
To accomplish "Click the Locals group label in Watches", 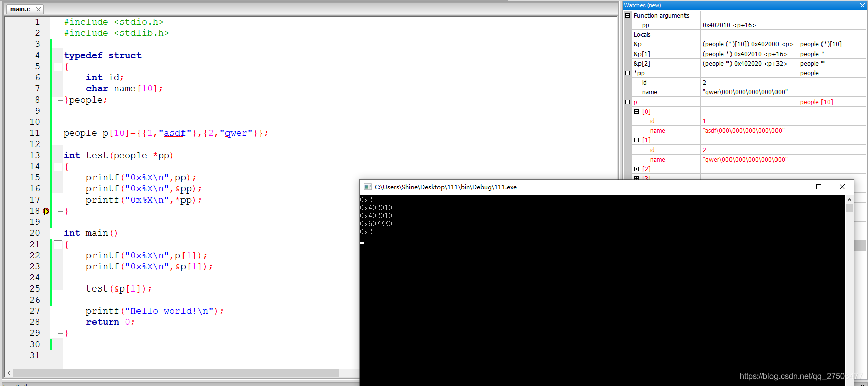I will [x=642, y=35].
